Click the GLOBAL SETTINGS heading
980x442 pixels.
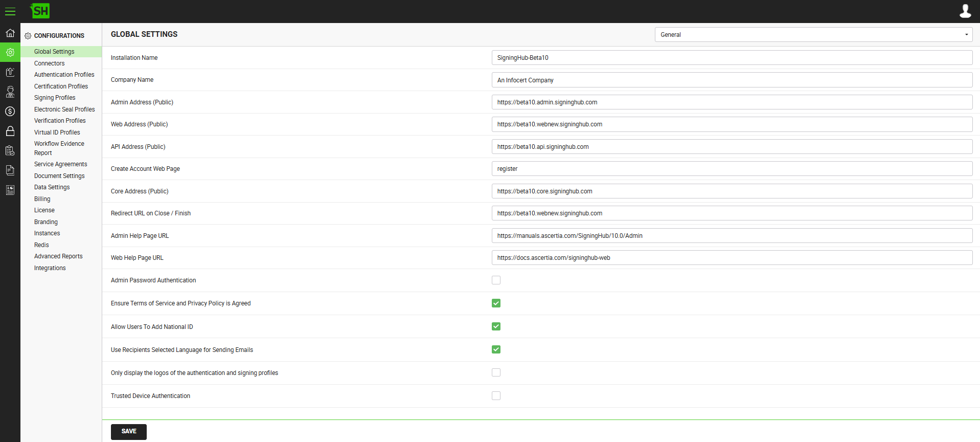144,34
